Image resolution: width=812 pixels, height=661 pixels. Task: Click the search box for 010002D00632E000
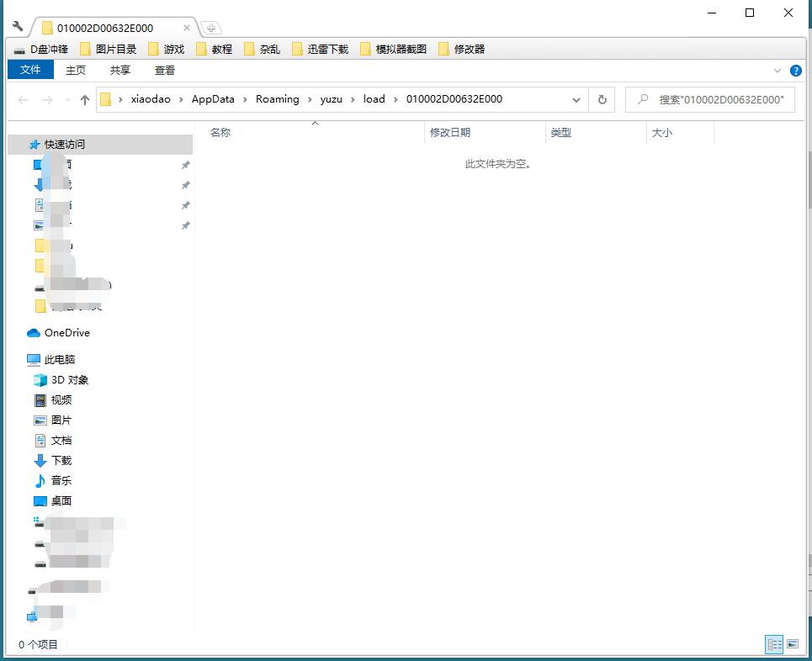click(710, 100)
